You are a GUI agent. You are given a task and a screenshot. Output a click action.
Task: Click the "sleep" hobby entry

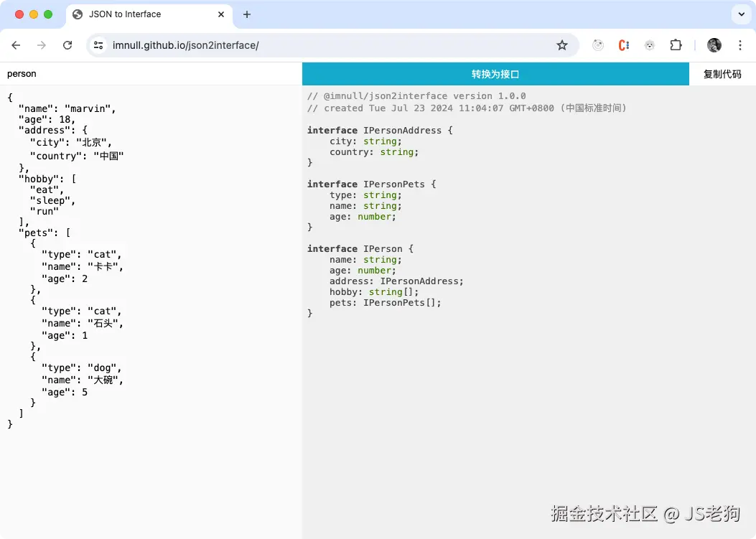[52, 200]
